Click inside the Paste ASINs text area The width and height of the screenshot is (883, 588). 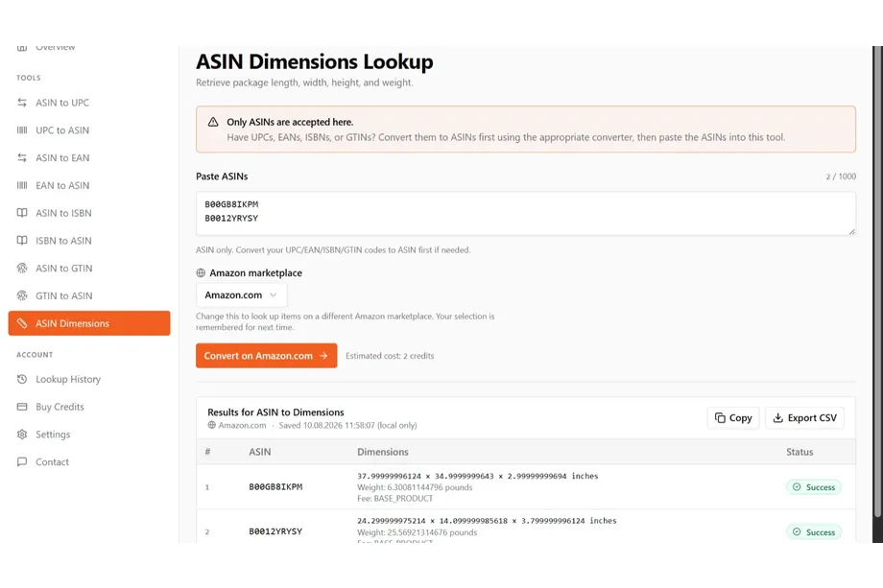click(x=526, y=213)
